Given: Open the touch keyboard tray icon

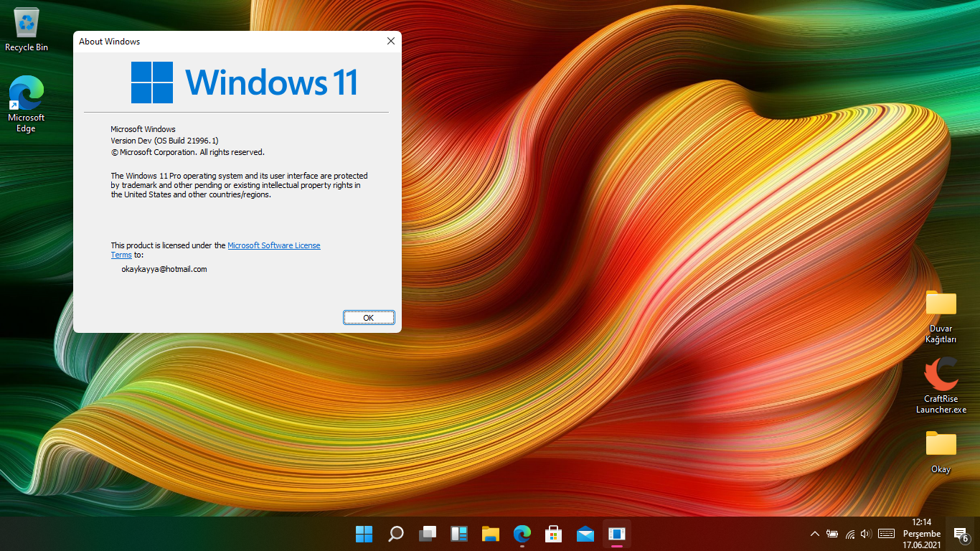Looking at the screenshot, I should 886,534.
